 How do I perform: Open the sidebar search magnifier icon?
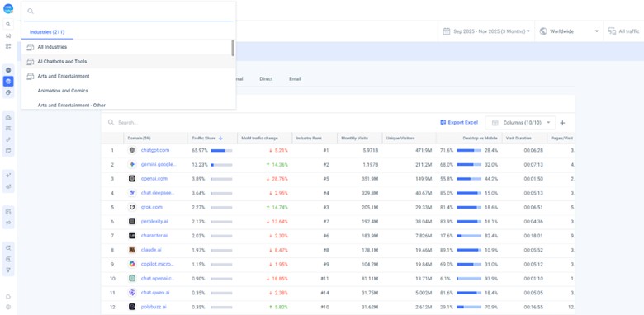tap(8, 24)
